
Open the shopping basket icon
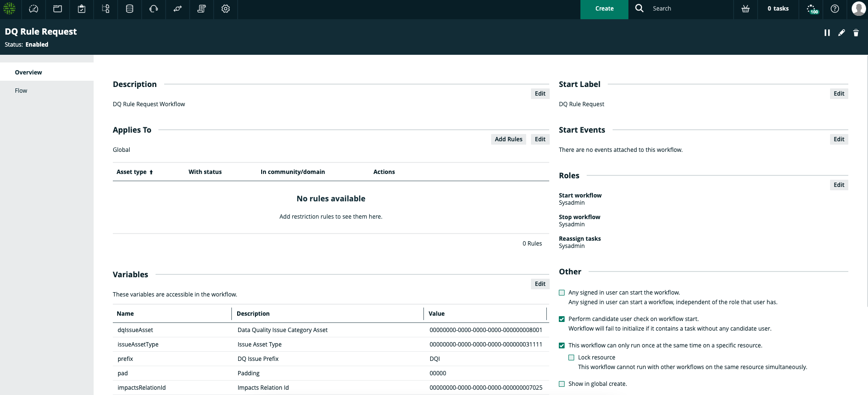click(x=746, y=9)
